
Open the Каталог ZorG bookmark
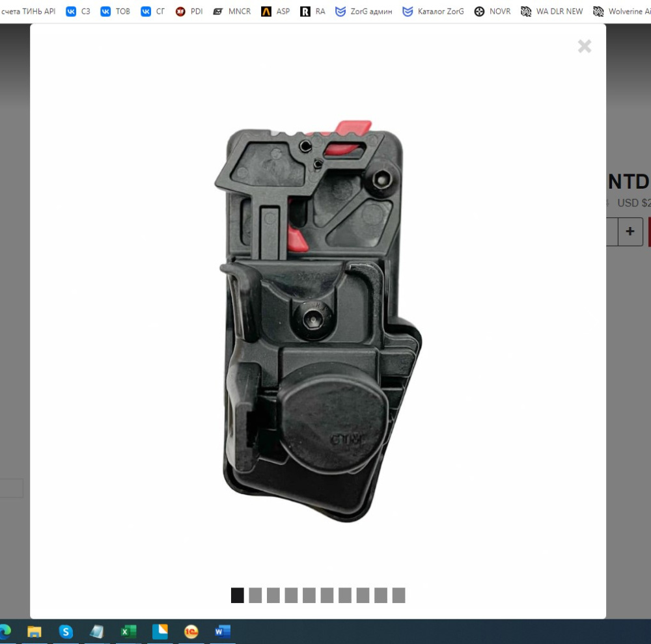(x=434, y=12)
